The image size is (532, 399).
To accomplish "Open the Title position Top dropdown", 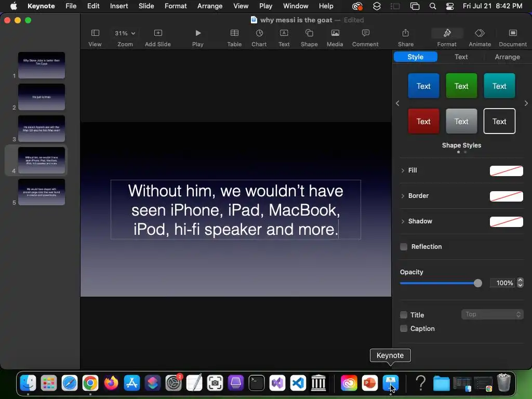I will point(493,314).
